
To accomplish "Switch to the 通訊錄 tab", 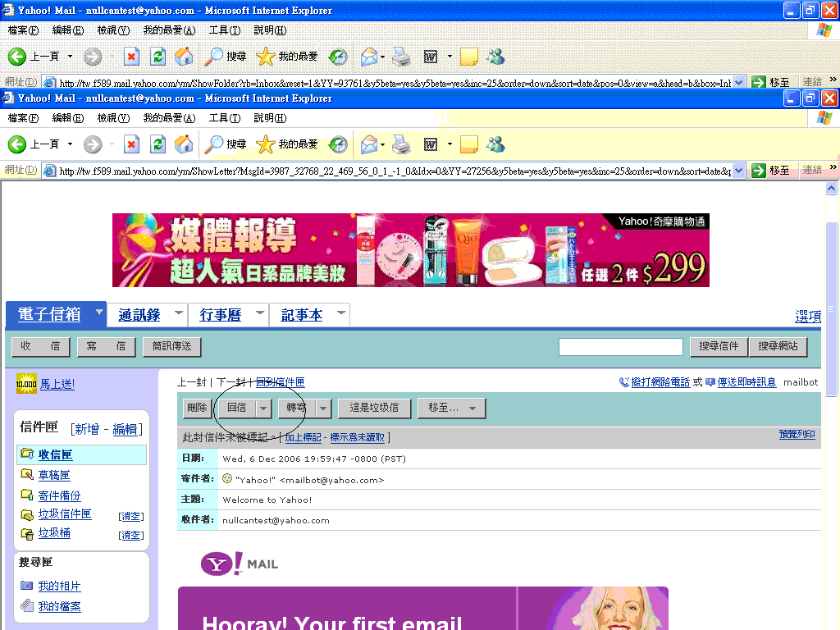I will tap(139, 315).
